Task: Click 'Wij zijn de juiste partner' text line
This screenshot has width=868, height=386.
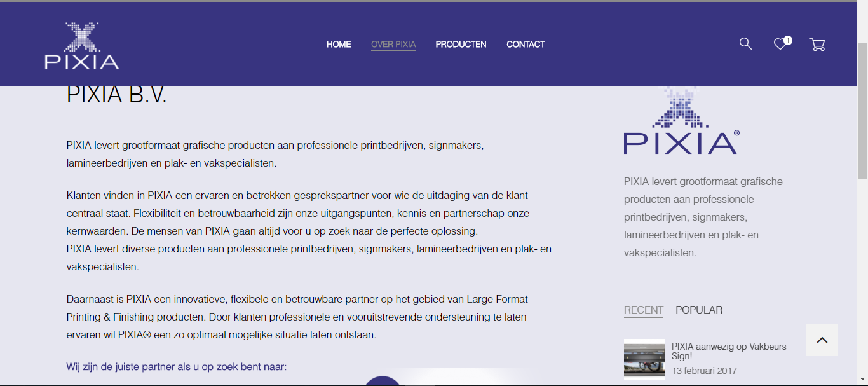Action: tap(177, 367)
